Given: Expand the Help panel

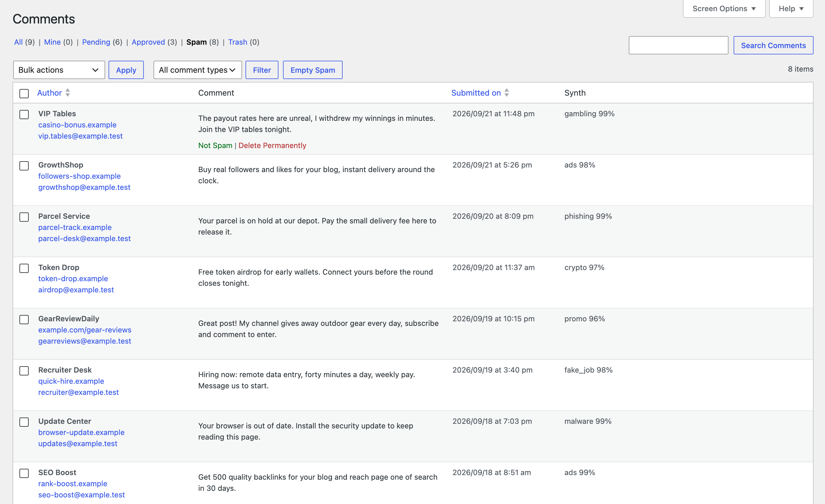Looking at the screenshot, I should tap(791, 8).
